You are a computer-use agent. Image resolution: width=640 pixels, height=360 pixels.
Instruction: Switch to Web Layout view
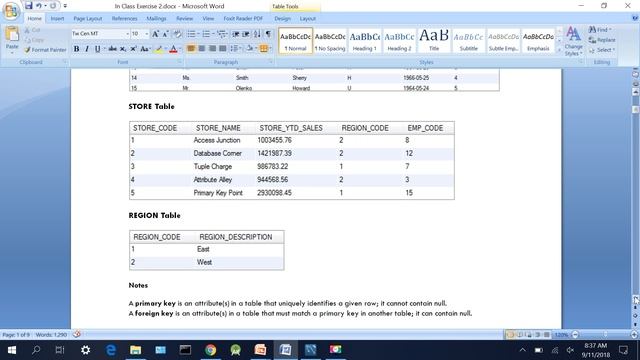pyautogui.click(x=529, y=335)
